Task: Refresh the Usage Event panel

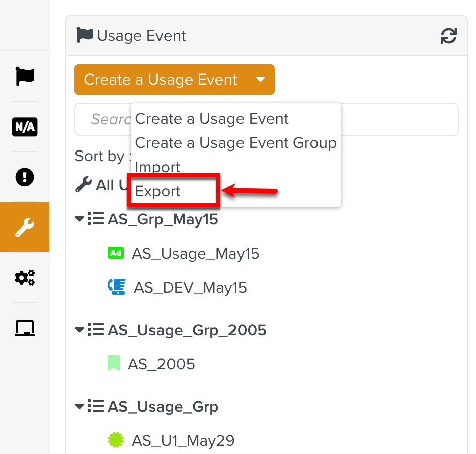Action: (x=448, y=36)
